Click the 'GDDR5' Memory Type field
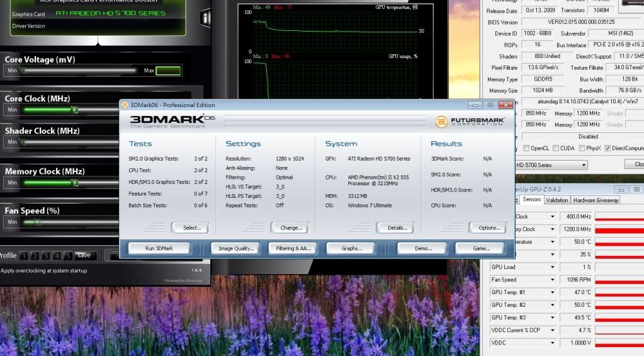The width and height of the screenshot is (644, 356). (x=543, y=79)
